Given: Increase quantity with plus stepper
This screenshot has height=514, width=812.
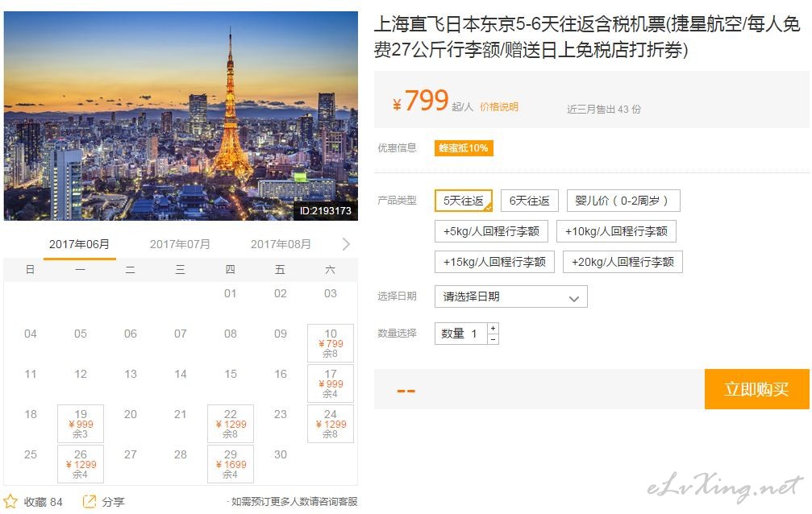Looking at the screenshot, I should pos(493,328).
